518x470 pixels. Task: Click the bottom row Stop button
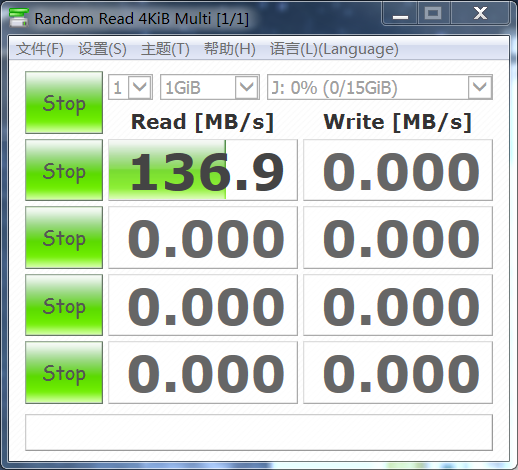pyautogui.click(x=64, y=372)
